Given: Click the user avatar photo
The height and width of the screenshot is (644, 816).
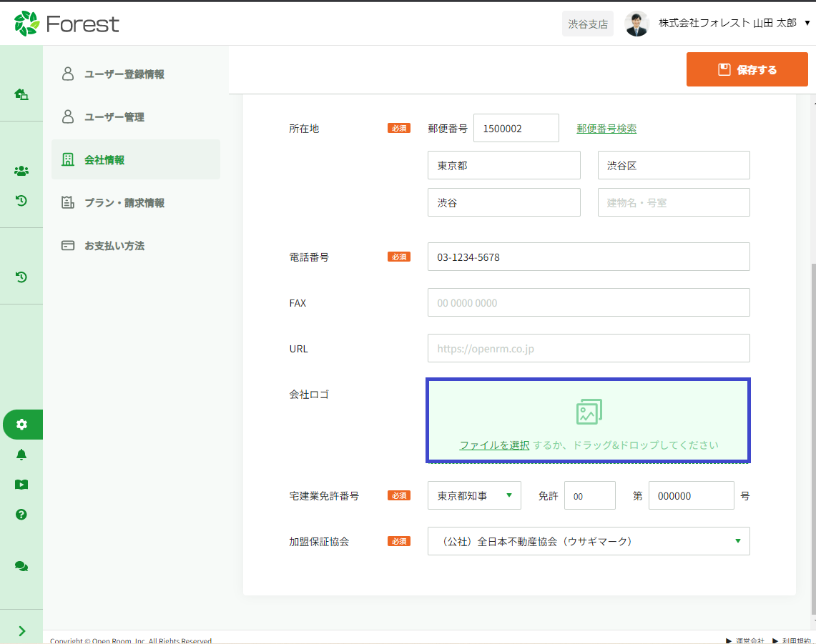Looking at the screenshot, I should [636, 24].
